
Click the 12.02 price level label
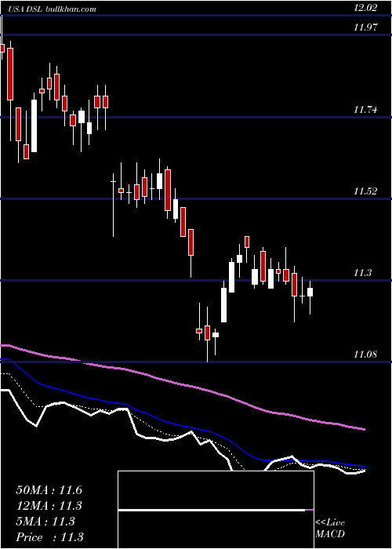365,8
